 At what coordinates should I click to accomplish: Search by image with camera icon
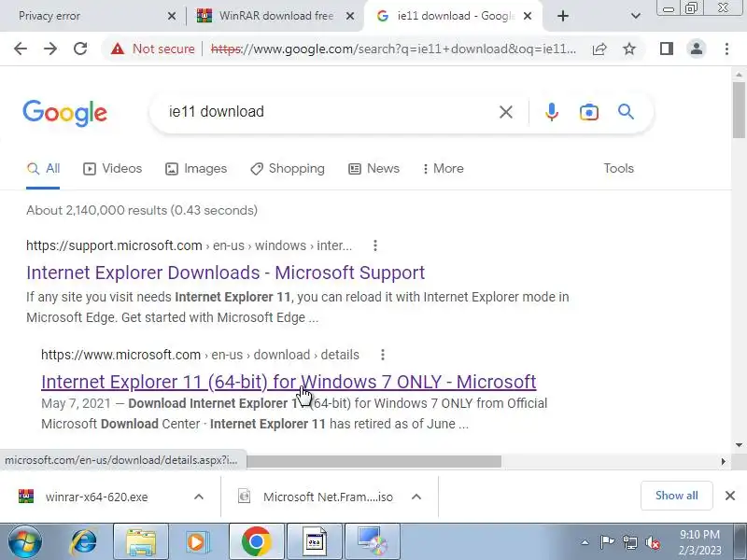tap(589, 112)
